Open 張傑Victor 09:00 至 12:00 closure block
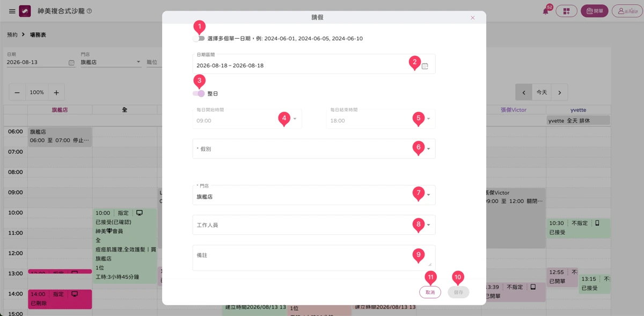644x316 pixels. [x=514, y=218]
